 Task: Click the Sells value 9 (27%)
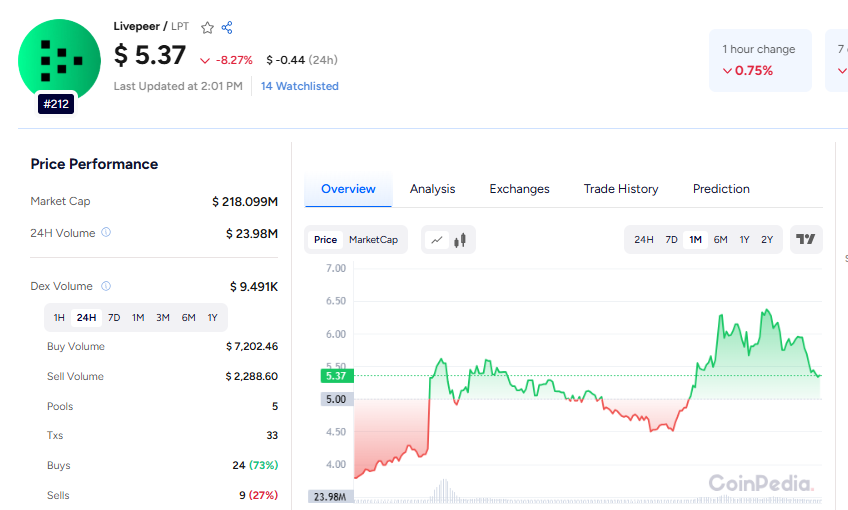click(259, 495)
